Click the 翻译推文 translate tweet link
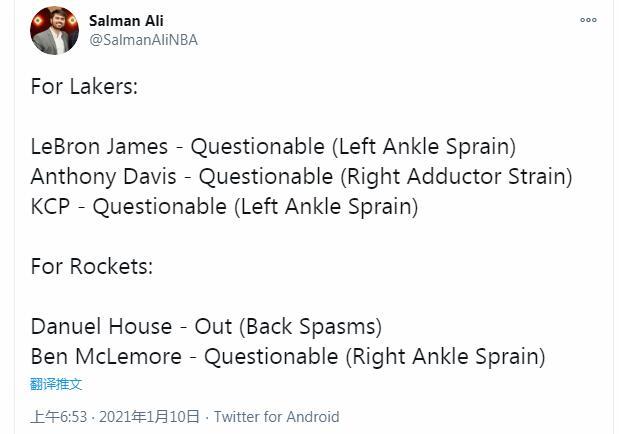The height and width of the screenshot is (434, 619). click(x=56, y=384)
